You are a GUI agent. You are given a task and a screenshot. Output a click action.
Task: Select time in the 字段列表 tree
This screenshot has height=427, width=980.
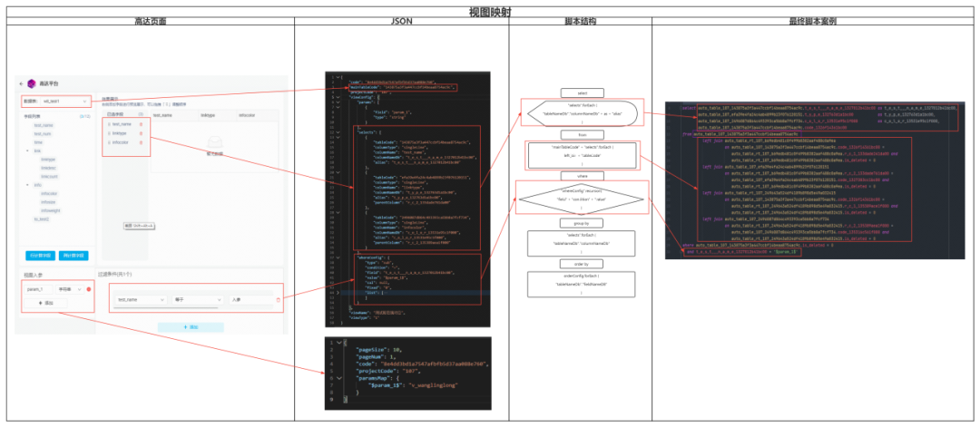tap(38, 142)
